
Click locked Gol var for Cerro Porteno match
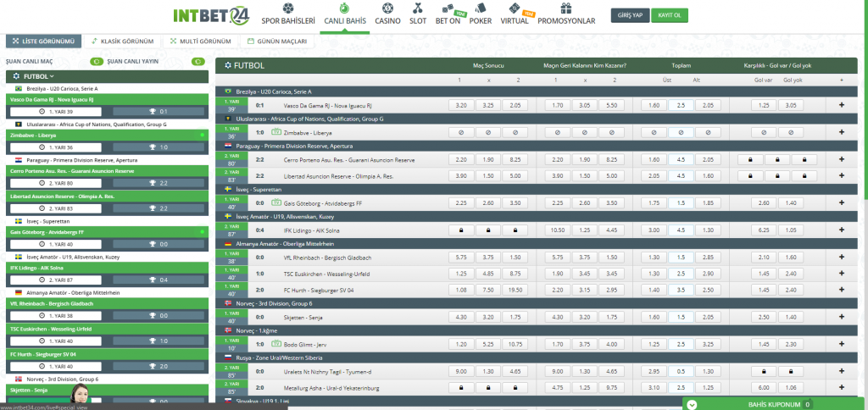[x=750, y=160]
